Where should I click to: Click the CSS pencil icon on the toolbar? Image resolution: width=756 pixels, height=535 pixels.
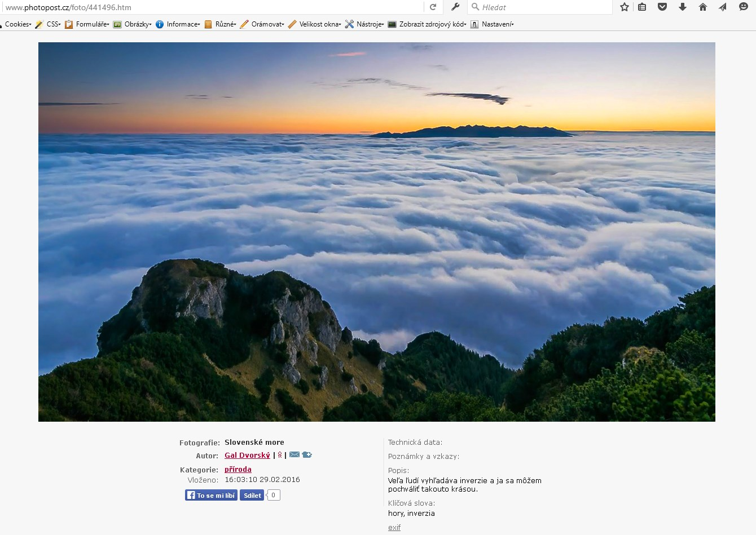(38, 24)
